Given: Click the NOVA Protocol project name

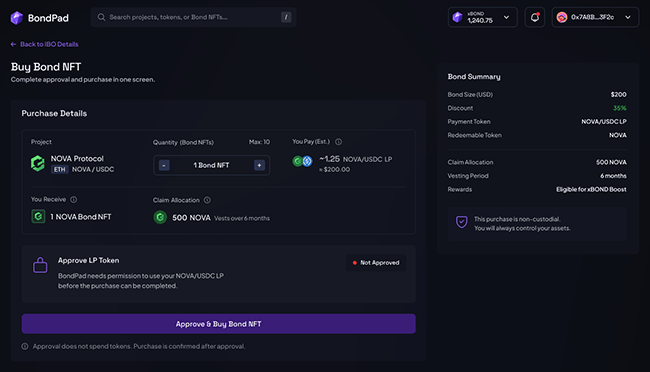Looking at the screenshot, I should [77, 158].
